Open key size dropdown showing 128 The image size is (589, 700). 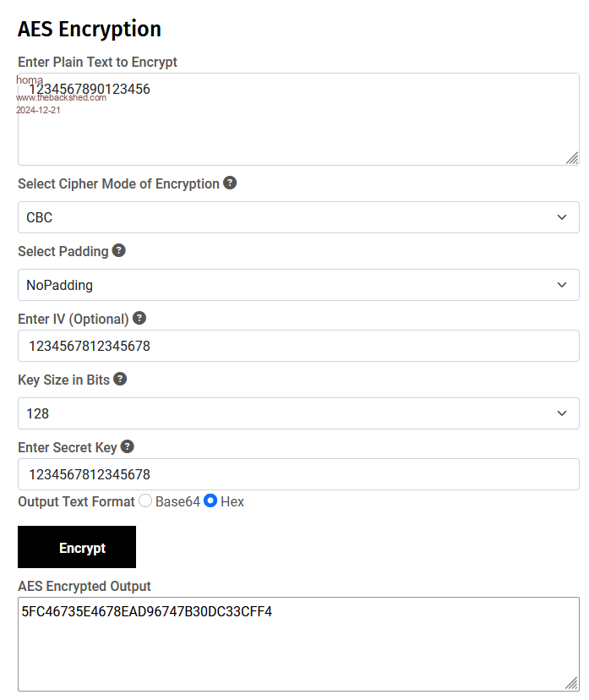click(298, 413)
